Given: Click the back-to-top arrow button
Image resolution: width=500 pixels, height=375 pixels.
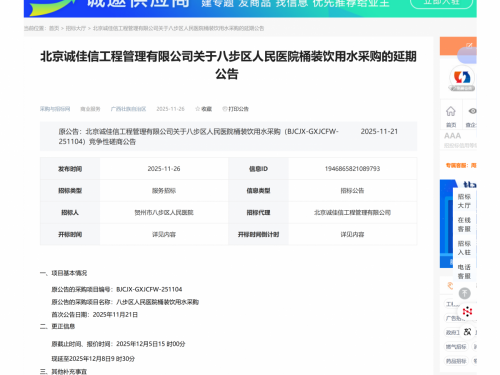Looking at the screenshot, I should pyautogui.click(x=464, y=293).
